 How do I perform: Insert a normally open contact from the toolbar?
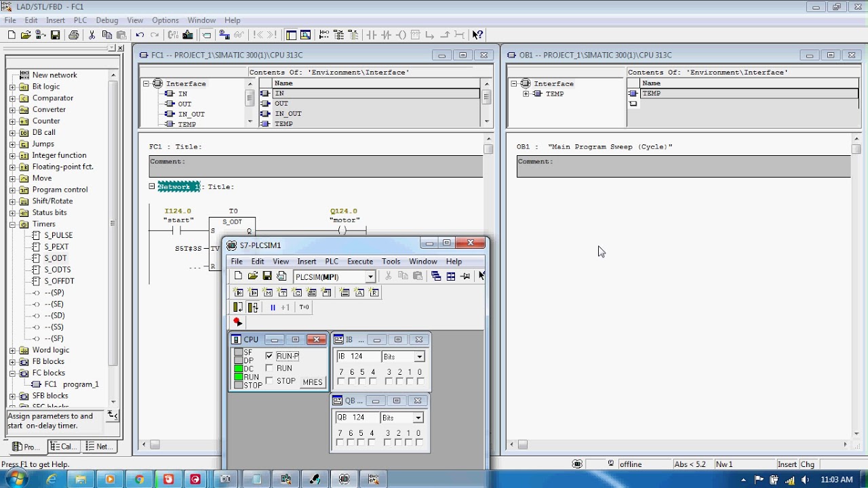371,35
